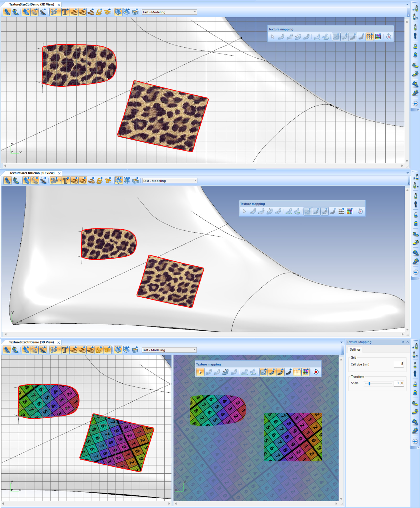Select the arrow cursor in the Texture mapping toolbar
This screenshot has height=508, width=420.
(x=272, y=36)
